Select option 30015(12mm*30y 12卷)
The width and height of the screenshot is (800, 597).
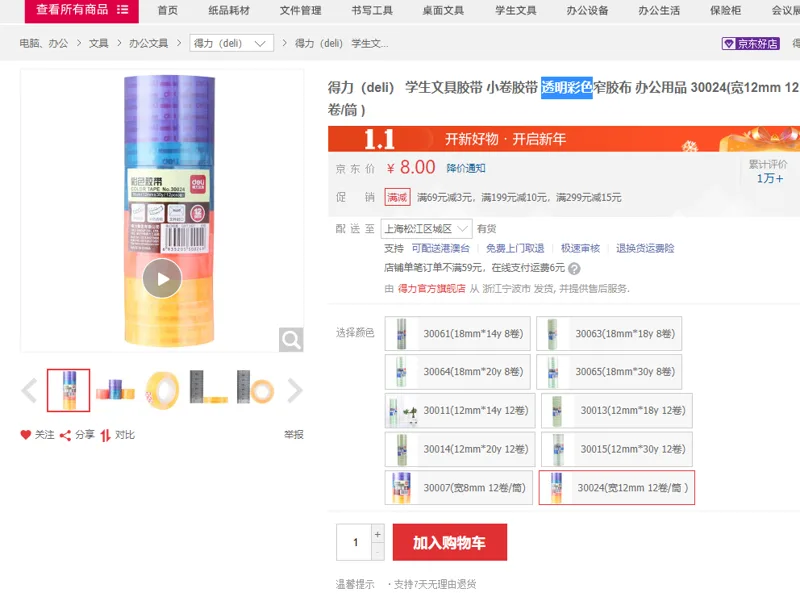pyautogui.click(x=617, y=450)
